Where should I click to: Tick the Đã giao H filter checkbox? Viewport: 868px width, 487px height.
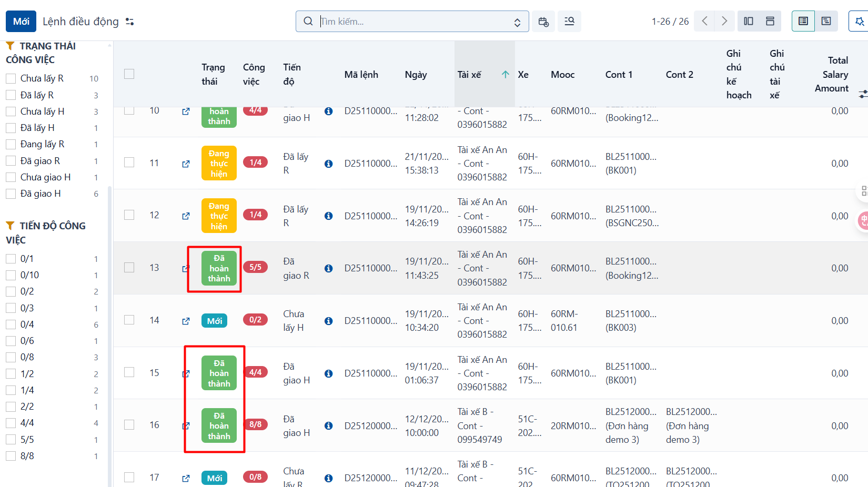pos(11,194)
